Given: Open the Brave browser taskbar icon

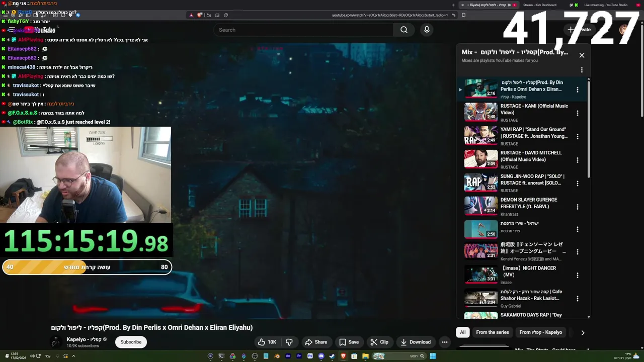Looking at the screenshot, I should [343, 356].
